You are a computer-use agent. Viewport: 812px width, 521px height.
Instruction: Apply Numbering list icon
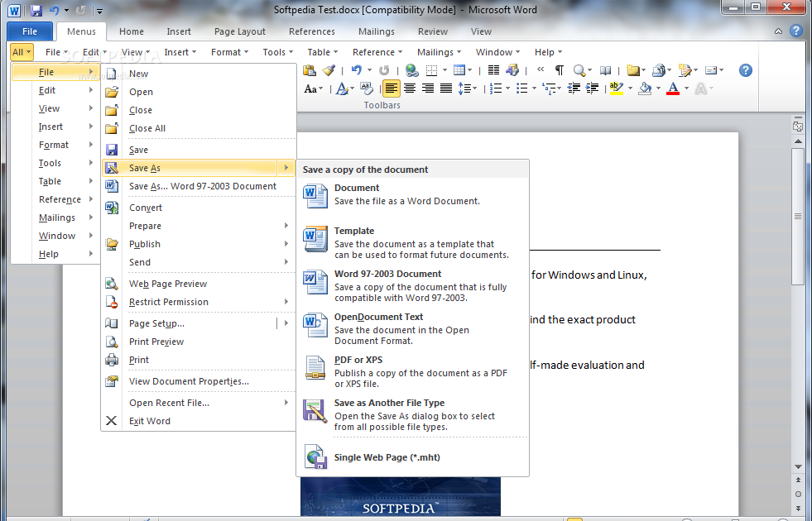(x=496, y=89)
